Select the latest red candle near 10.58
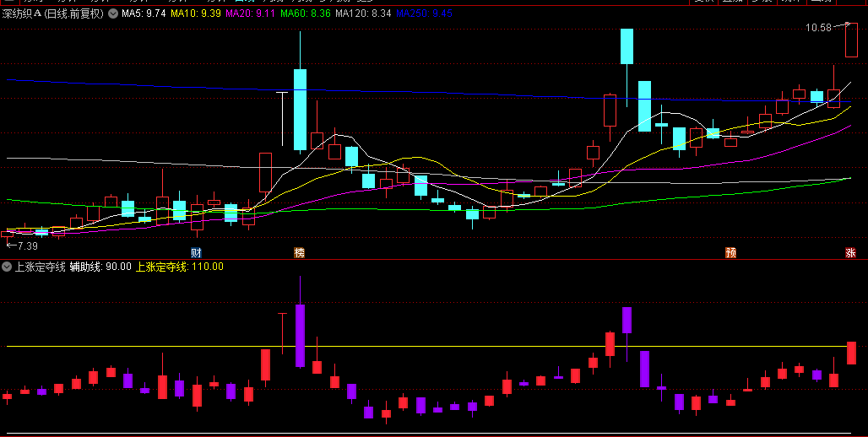 click(851, 40)
